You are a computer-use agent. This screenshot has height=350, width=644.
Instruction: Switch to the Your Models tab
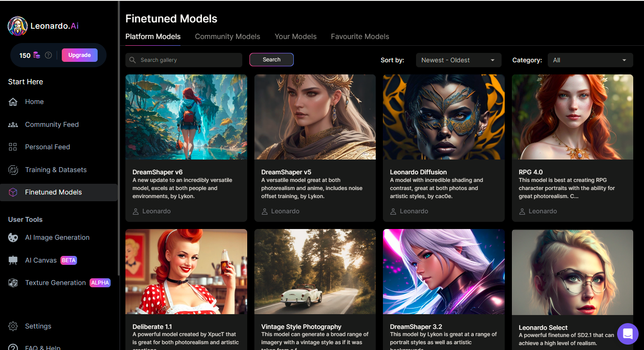point(296,37)
